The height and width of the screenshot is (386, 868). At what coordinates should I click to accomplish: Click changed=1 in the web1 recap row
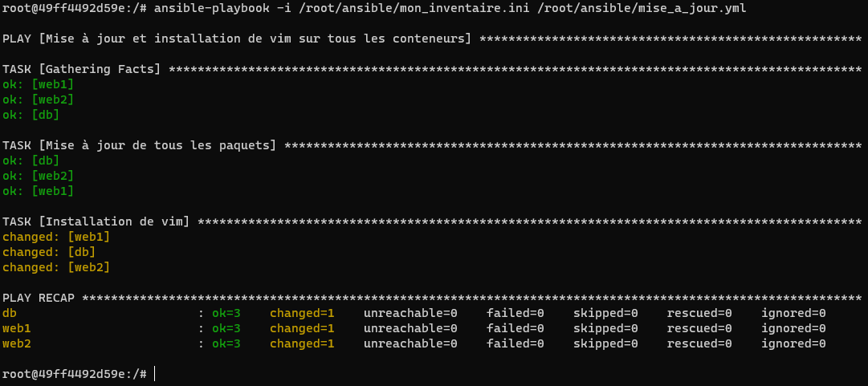coord(302,328)
